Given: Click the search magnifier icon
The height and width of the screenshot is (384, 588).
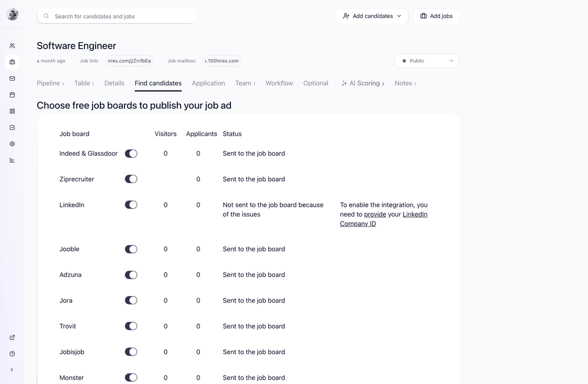Looking at the screenshot, I should [46, 16].
